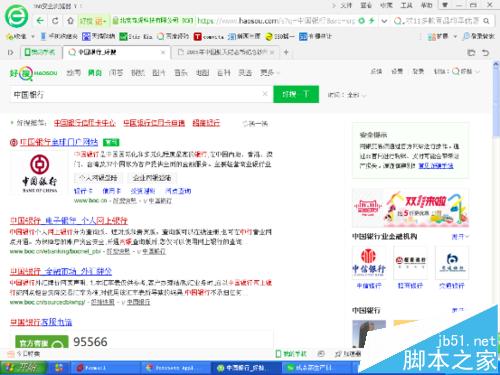Expand the address bar history dropdown arrow

pyautogui.click(x=384, y=21)
